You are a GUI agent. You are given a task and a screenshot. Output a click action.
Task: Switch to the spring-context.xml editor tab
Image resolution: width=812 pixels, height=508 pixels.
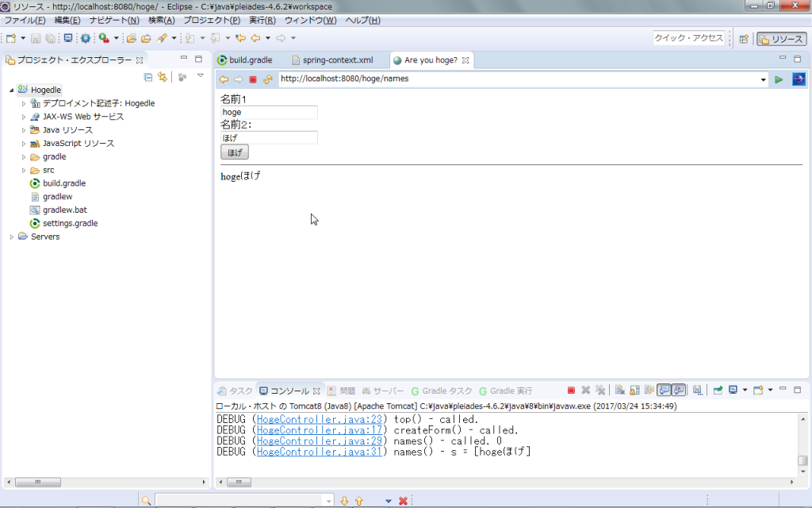point(332,60)
